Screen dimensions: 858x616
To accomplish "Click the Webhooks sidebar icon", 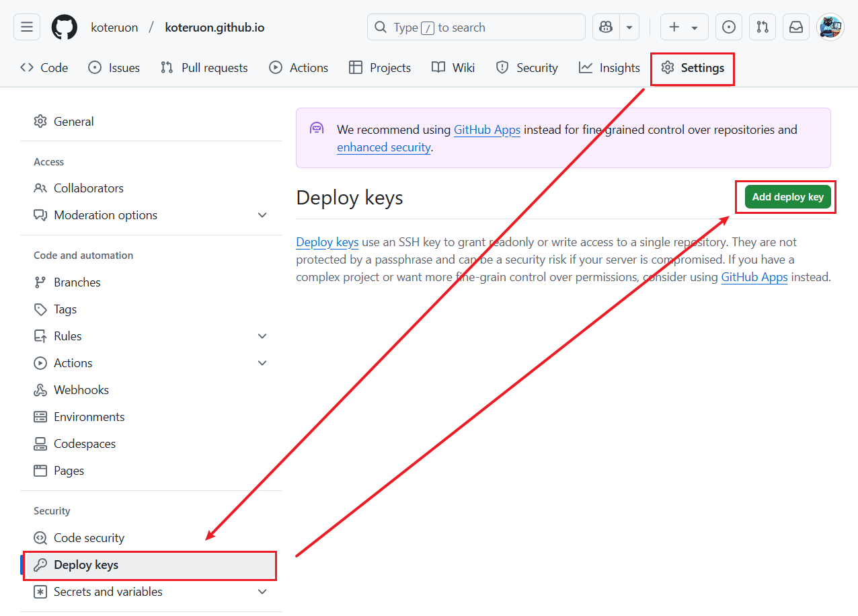I will point(40,389).
